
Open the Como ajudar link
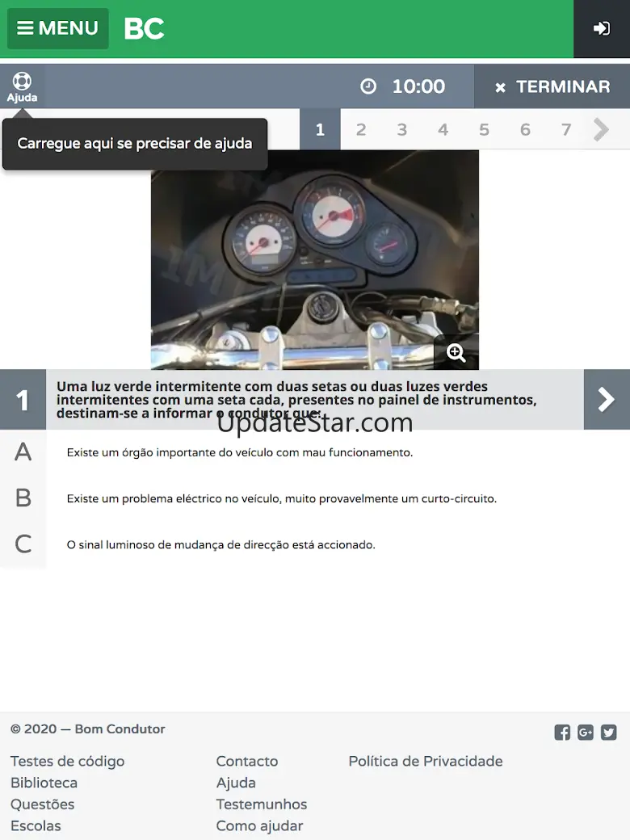tap(259, 825)
